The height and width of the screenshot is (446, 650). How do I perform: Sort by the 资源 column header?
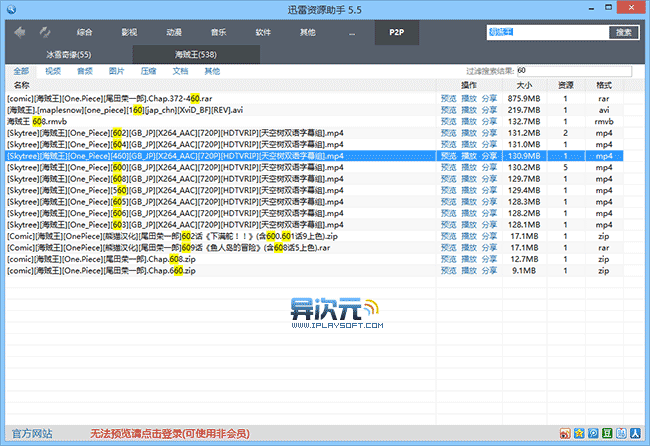[566, 85]
